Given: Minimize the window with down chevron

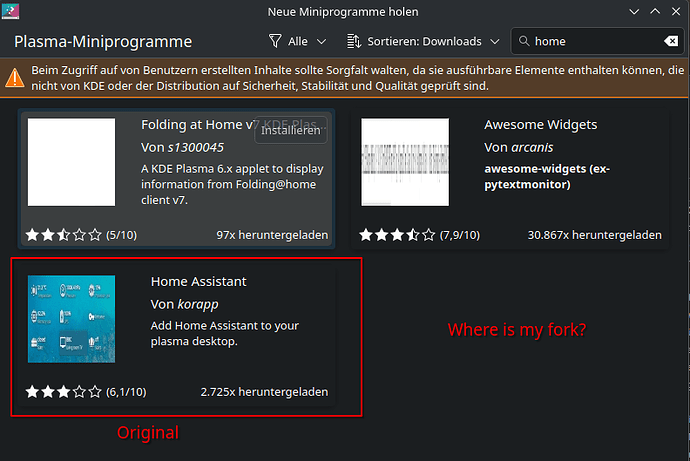Looking at the screenshot, I should tap(634, 11).
